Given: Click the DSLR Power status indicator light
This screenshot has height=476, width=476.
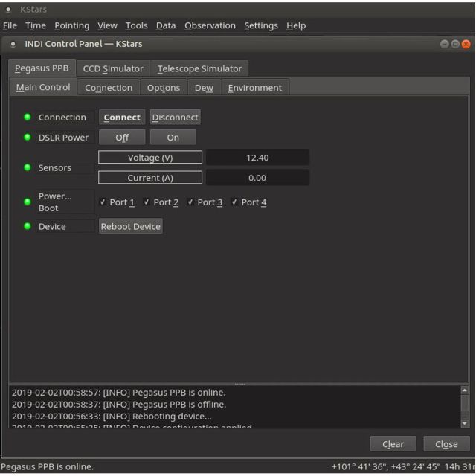Looking at the screenshot, I should pyautogui.click(x=28, y=137).
